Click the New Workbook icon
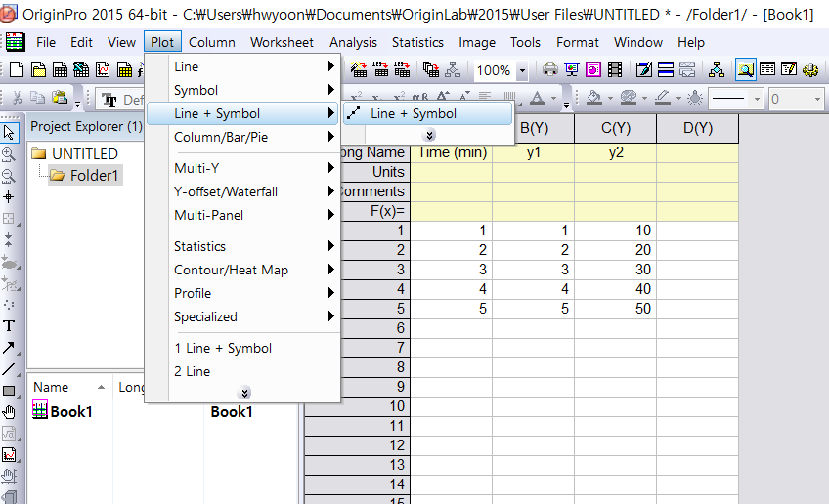This screenshot has height=504, width=829. tap(60, 69)
